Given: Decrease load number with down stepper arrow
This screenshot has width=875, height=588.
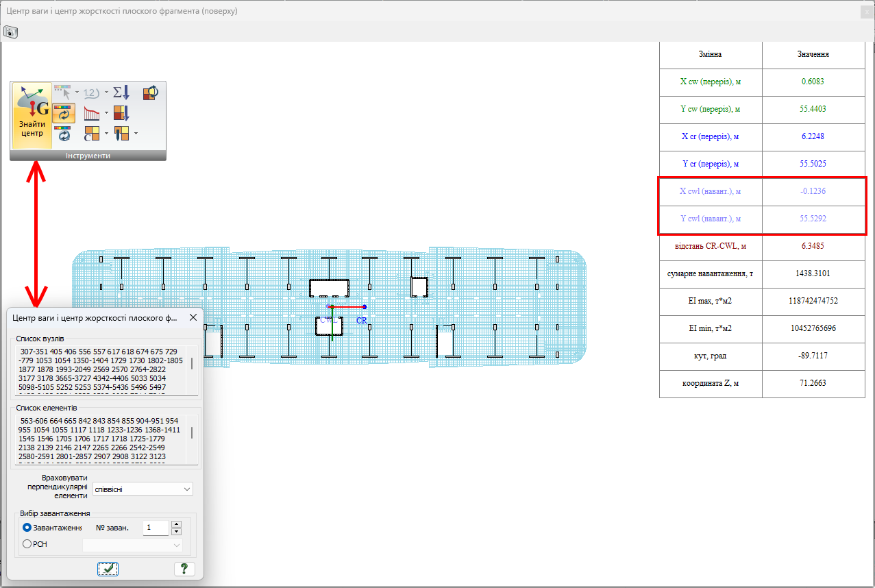Looking at the screenshot, I should coord(176,532).
